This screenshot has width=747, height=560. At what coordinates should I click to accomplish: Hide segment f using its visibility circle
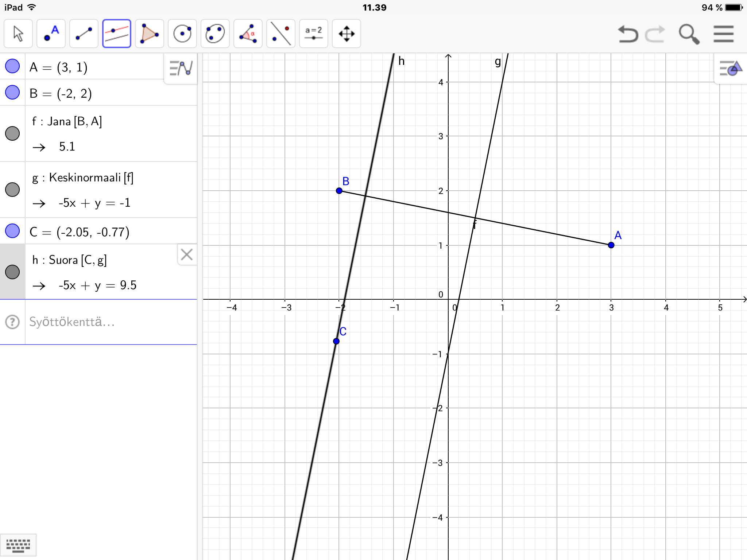point(12,133)
